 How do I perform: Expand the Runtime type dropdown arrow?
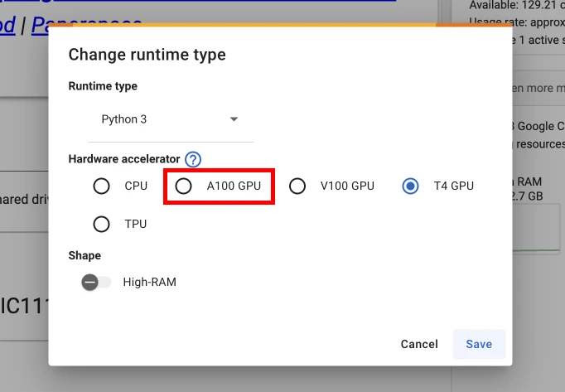pyautogui.click(x=234, y=119)
